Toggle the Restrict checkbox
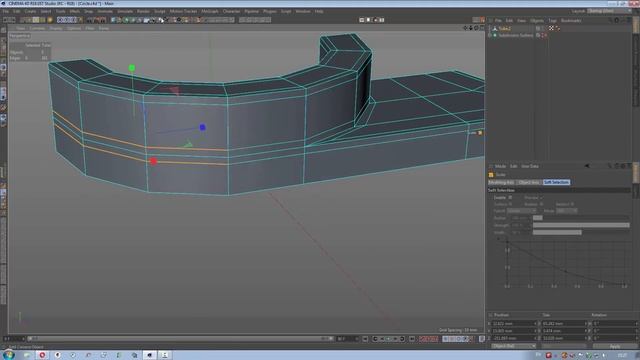The height and width of the screenshot is (360, 640). tap(572, 204)
